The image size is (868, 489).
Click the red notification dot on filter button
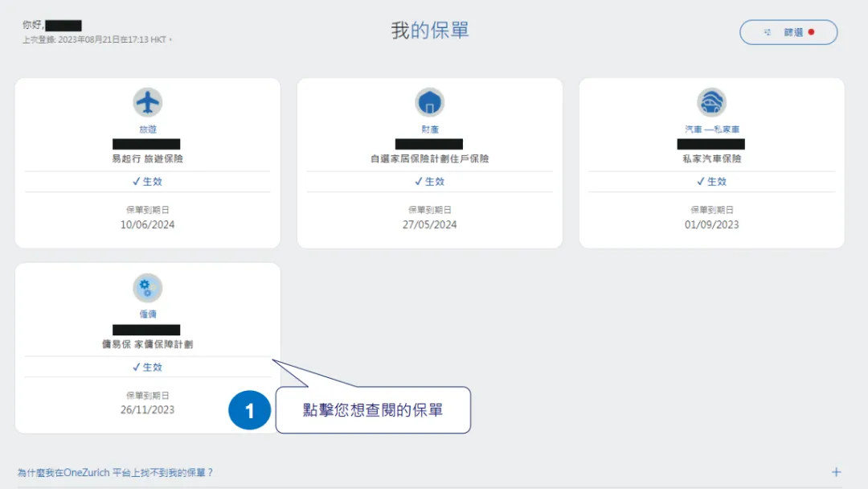coord(811,32)
